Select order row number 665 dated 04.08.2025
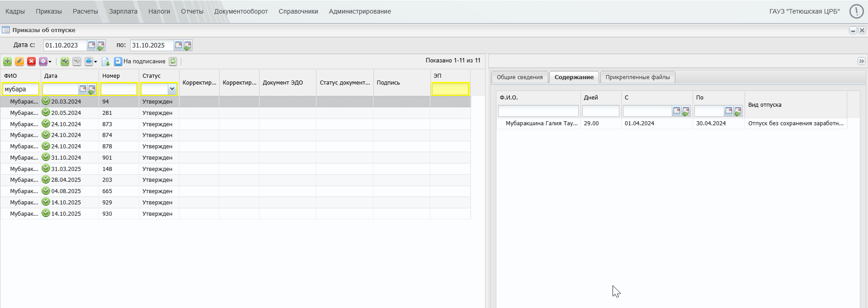Viewport: 868px width, 308px height. (236, 191)
